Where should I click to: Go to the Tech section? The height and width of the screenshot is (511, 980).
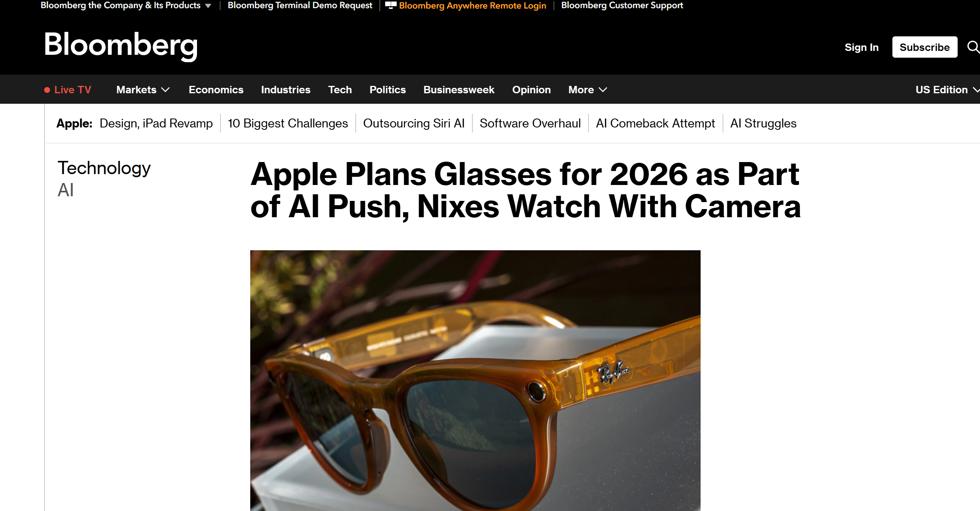pyautogui.click(x=340, y=90)
